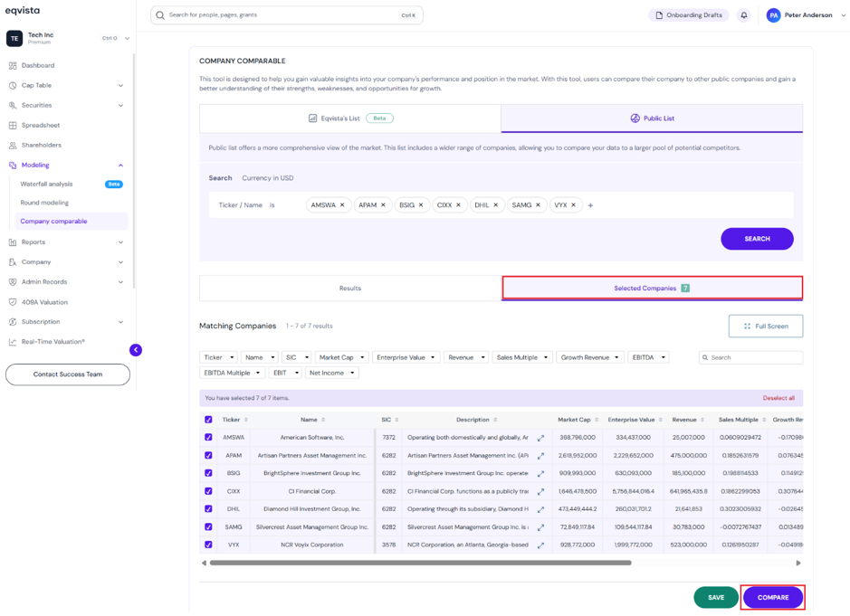Focus the global search bar

pyautogui.click(x=287, y=15)
